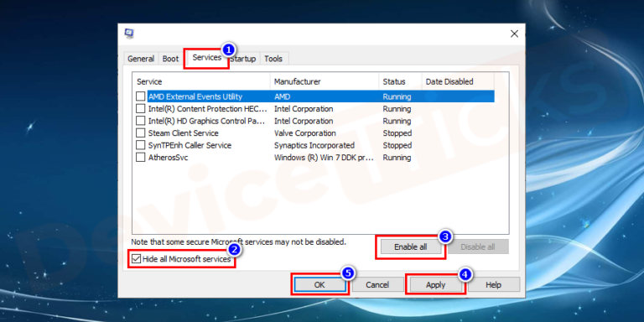Switch to the Startup tab
Screen dimensions: 644x322
click(242, 59)
